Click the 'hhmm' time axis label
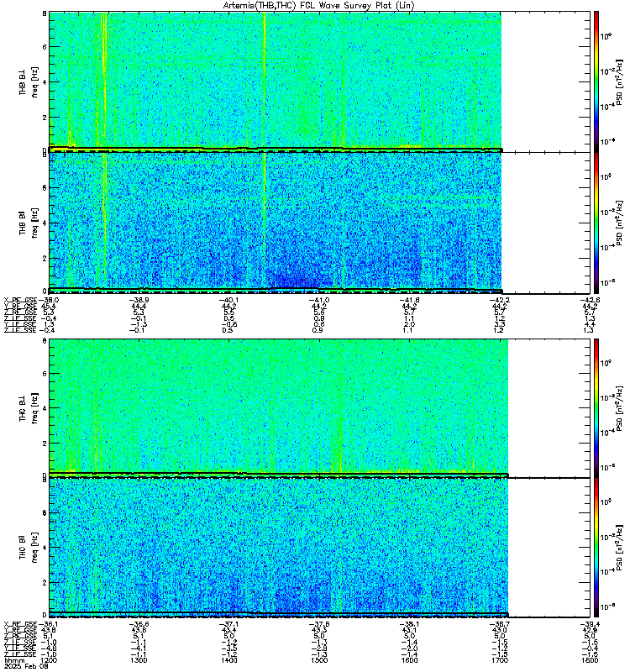This screenshot has height=672, width=630. click(14, 660)
